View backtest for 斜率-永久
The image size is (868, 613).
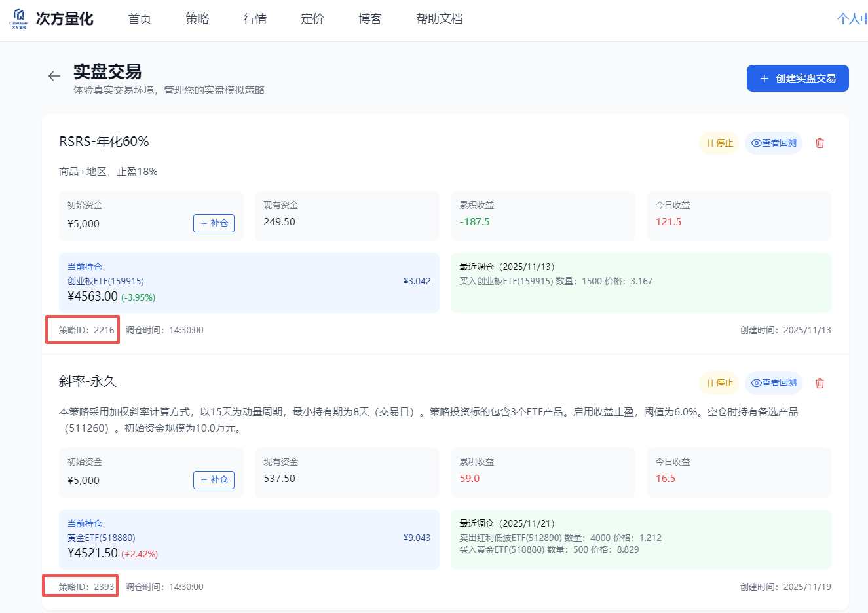coord(774,383)
